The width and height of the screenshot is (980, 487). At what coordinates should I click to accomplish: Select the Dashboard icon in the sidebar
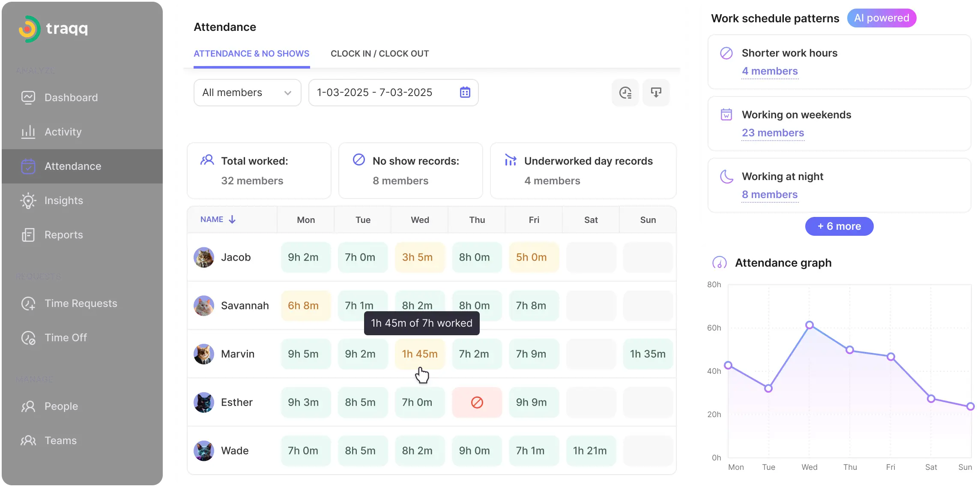click(x=28, y=97)
